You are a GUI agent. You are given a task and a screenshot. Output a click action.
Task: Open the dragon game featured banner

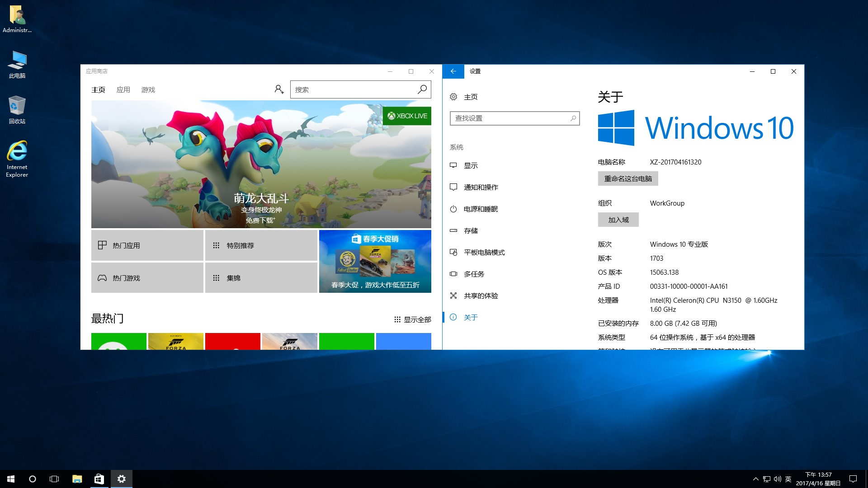click(261, 164)
